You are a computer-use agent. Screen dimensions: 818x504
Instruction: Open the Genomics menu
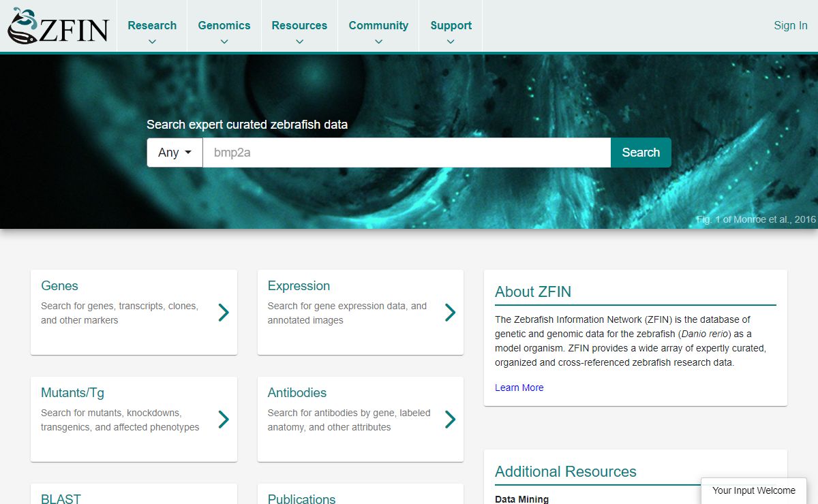[x=224, y=26]
